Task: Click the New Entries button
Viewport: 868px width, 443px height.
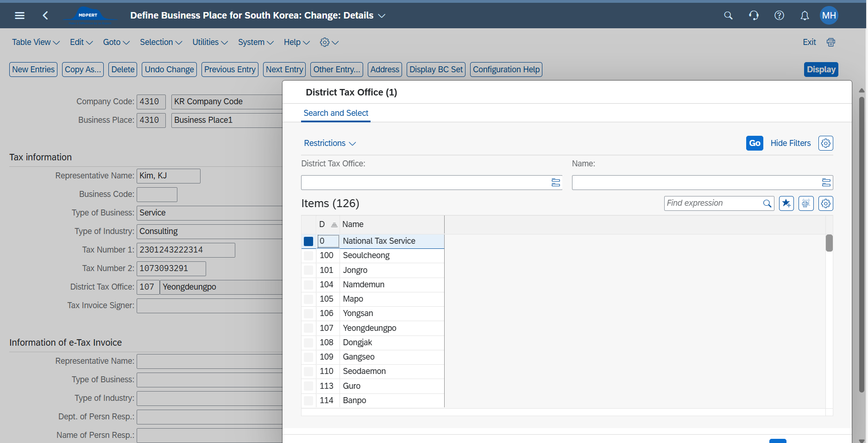Action: (33, 70)
